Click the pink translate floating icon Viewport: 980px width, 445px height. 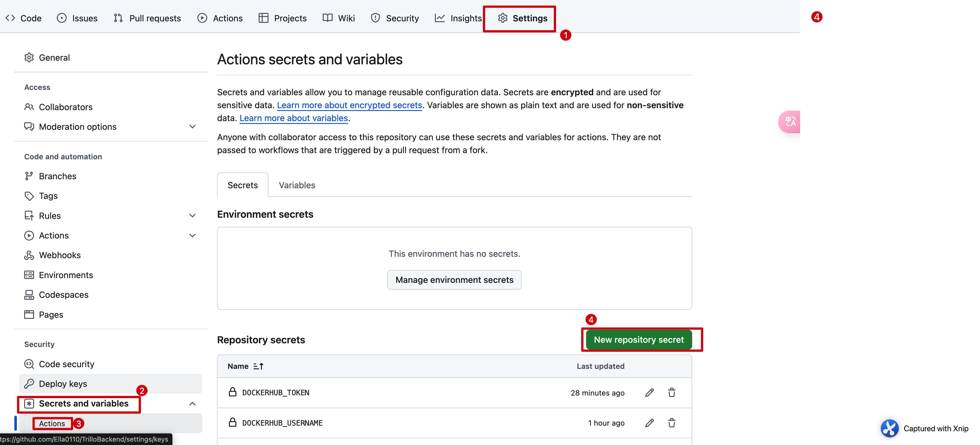(790, 122)
